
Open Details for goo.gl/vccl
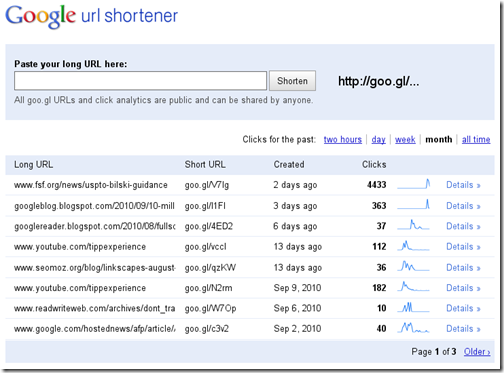coord(463,247)
